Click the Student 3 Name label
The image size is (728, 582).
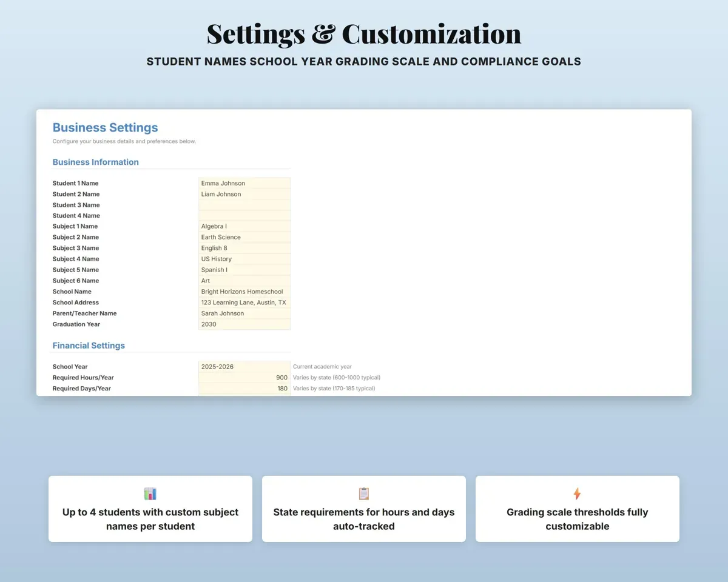(76, 205)
